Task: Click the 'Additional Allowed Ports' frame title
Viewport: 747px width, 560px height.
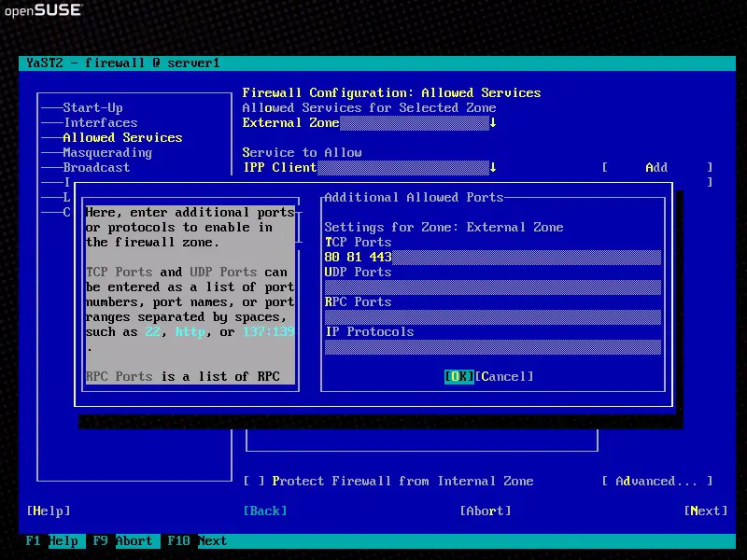Action: click(x=414, y=197)
